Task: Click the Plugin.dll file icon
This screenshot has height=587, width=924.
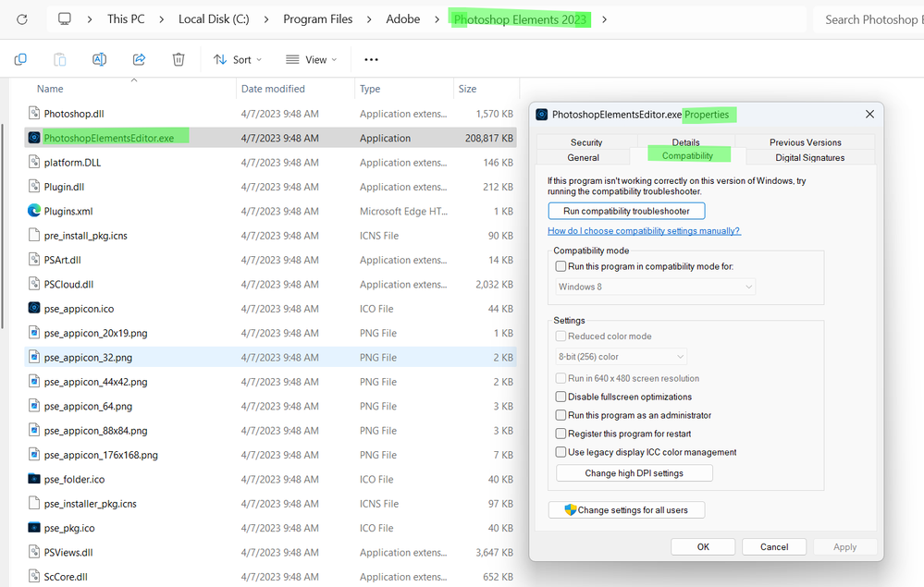Action: (x=34, y=186)
